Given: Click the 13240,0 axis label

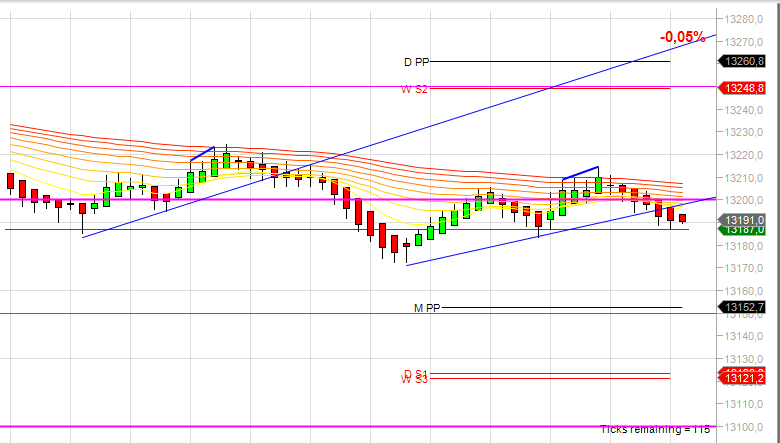Looking at the screenshot, I should point(744,110).
